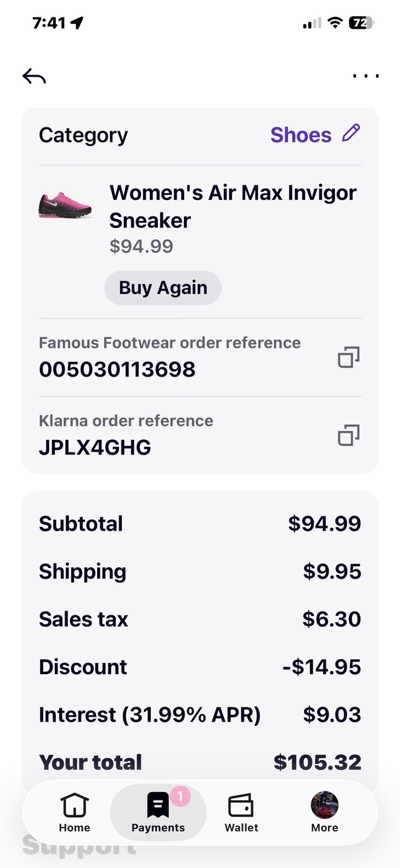Image resolution: width=400 pixels, height=868 pixels.
Task: Change the Shoes category label
Action: (301, 135)
